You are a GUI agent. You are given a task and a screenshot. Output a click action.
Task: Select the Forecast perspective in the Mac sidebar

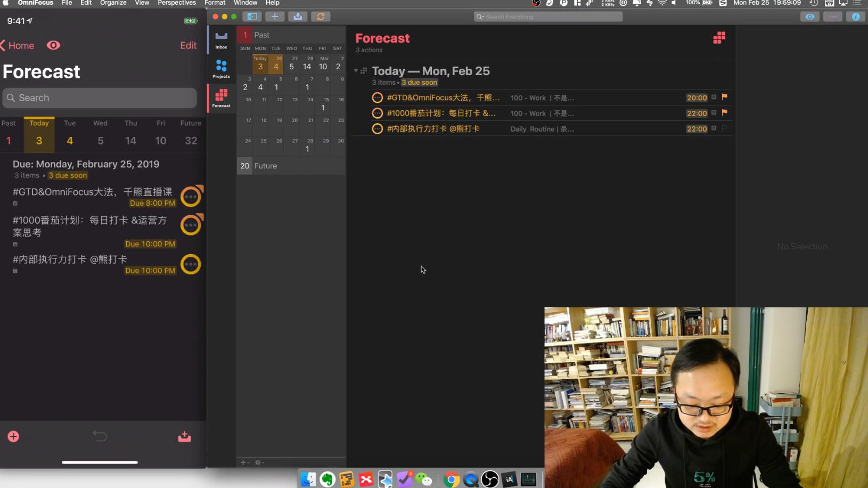click(221, 98)
